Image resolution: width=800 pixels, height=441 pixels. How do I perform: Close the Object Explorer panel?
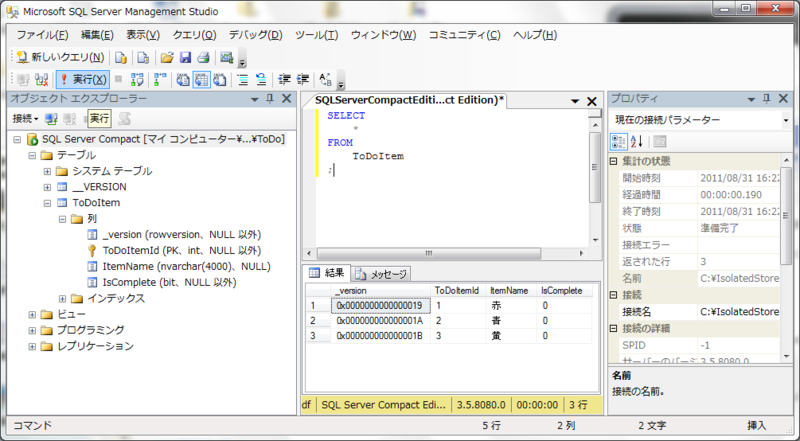pyautogui.click(x=287, y=99)
